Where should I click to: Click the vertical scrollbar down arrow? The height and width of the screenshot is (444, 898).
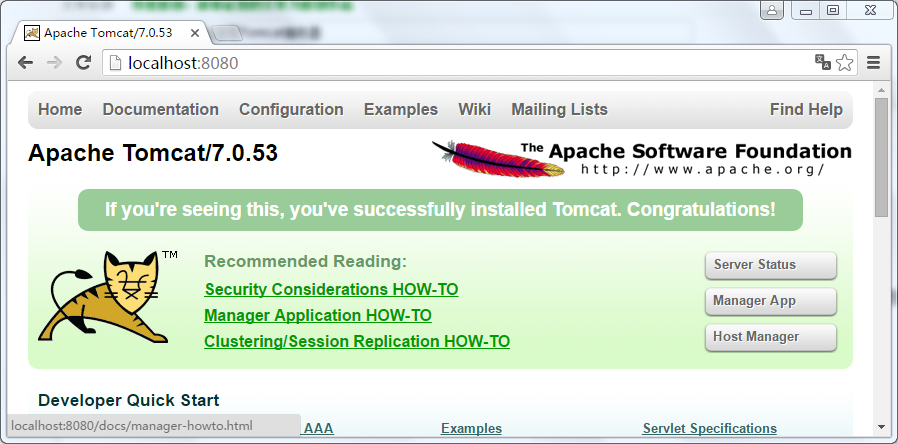point(881,427)
